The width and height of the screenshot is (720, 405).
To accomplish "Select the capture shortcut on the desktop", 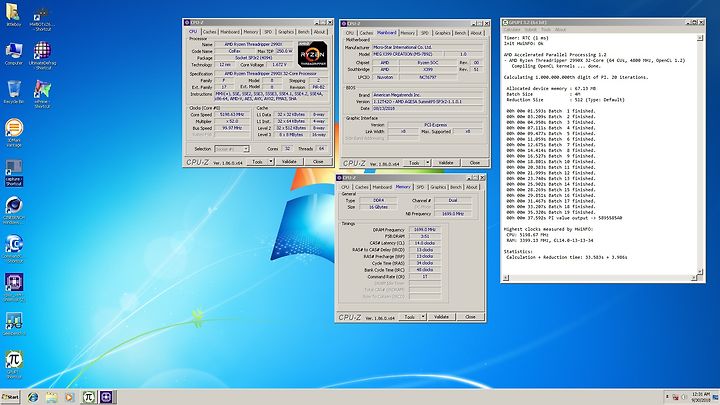I will 14,173.
